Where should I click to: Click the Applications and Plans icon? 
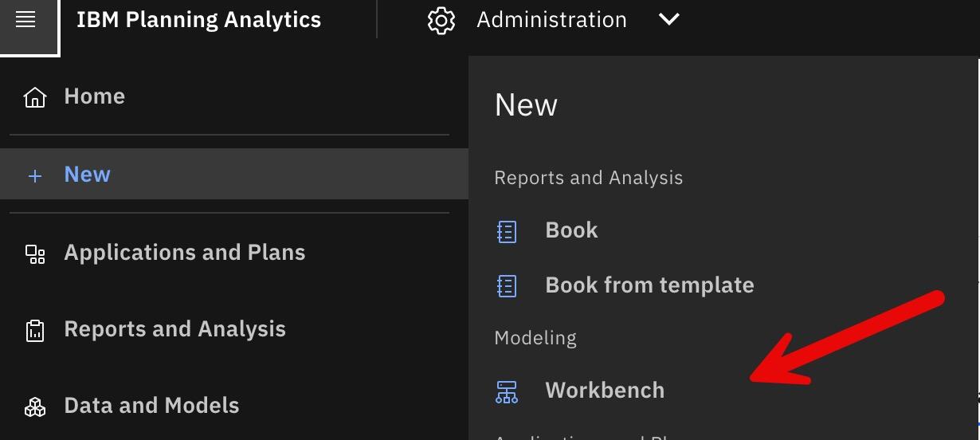[35, 254]
